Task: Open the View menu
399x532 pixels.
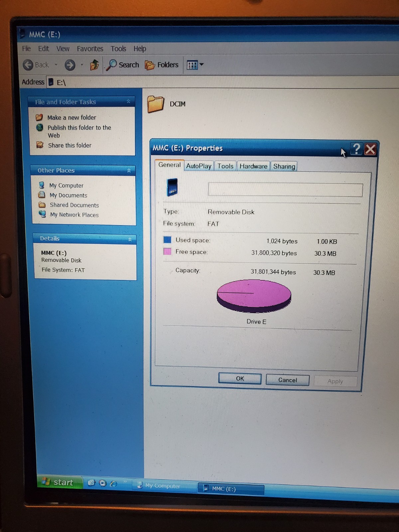Action: coord(63,49)
